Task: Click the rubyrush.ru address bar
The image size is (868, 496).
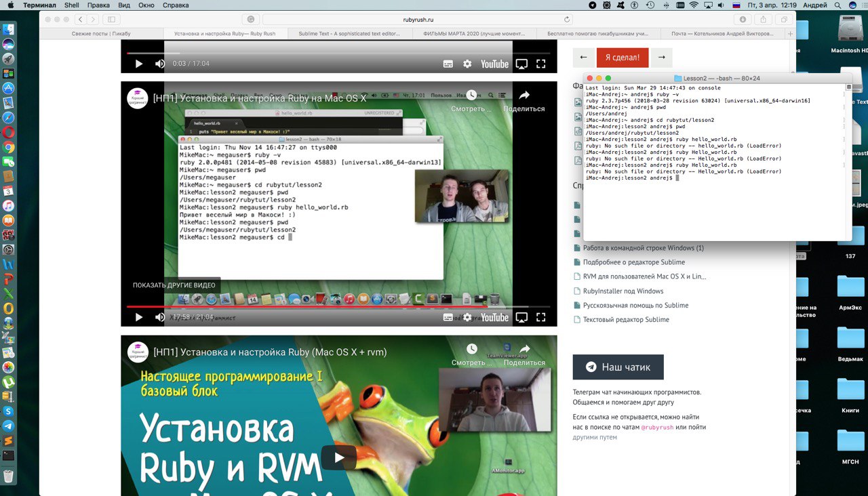Action: 418,20
